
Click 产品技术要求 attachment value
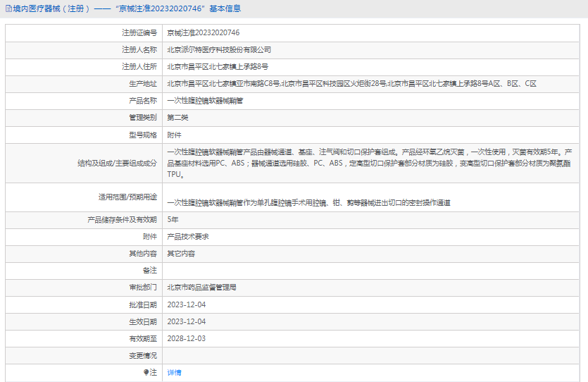click(x=188, y=237)
